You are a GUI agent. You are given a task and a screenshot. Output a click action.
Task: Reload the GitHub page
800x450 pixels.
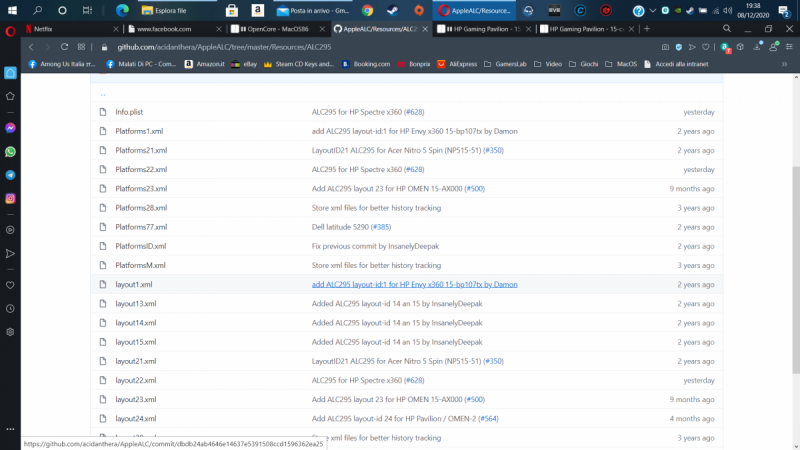pyautogui.click(x=64, y=47)
